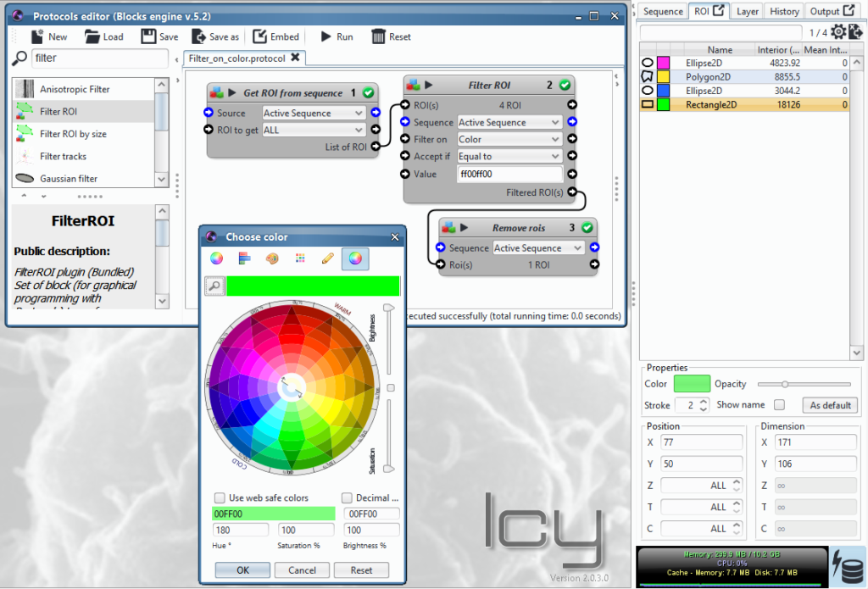Open the ROI to get dropdown

click(314, 130)
